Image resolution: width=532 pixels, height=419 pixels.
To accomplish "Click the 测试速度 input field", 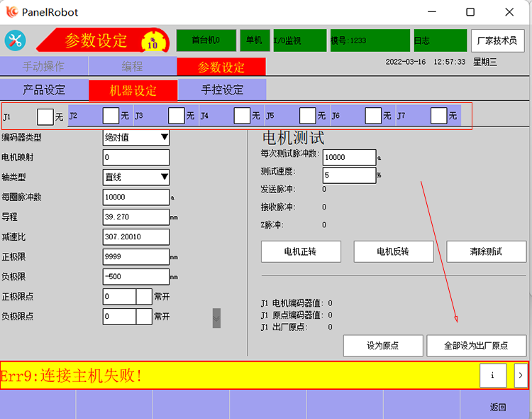I will (x=349, y=175).
